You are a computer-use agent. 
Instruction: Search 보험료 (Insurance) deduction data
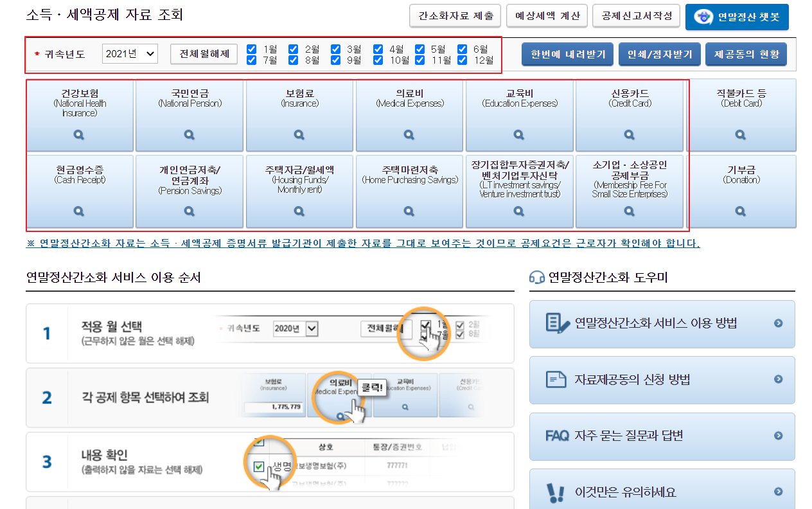[x=297, y=134]
